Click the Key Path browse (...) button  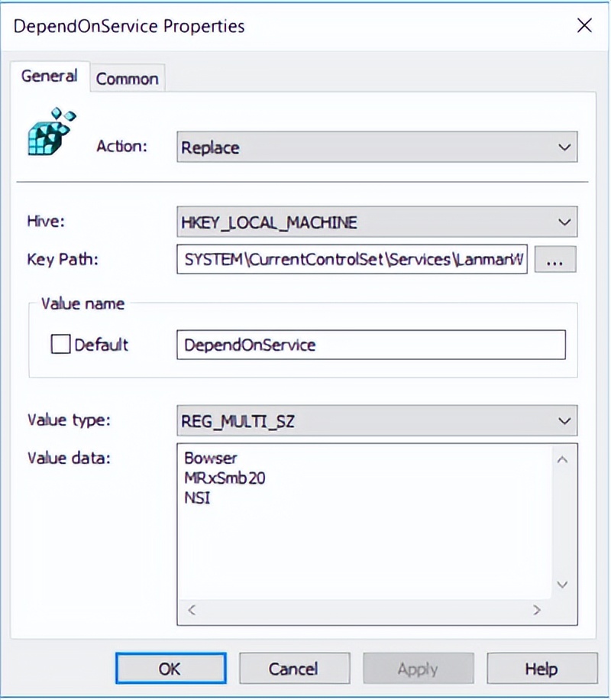coord(555,260)
